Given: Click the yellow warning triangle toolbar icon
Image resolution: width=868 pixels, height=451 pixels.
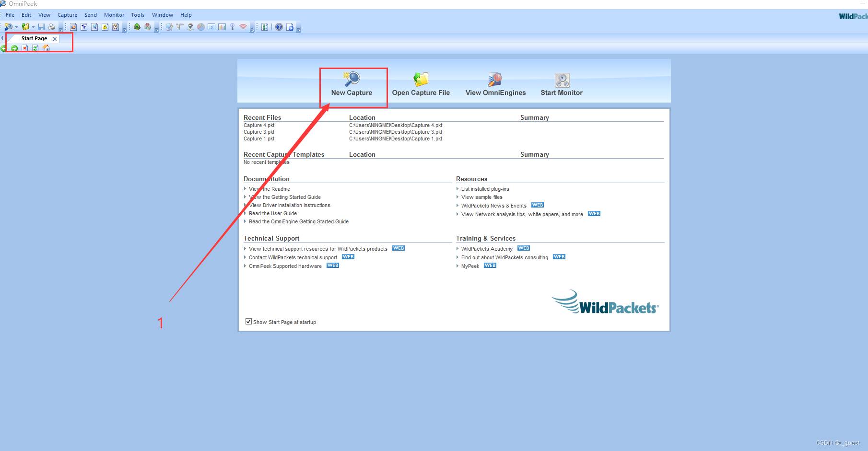Looking at the screenshot, I should [x=105, y=27].
